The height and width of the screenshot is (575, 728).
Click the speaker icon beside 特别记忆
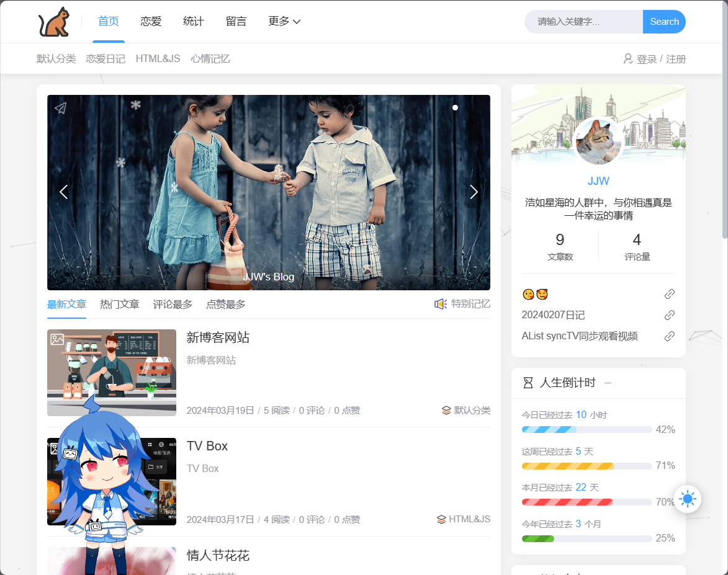[440, 304]
